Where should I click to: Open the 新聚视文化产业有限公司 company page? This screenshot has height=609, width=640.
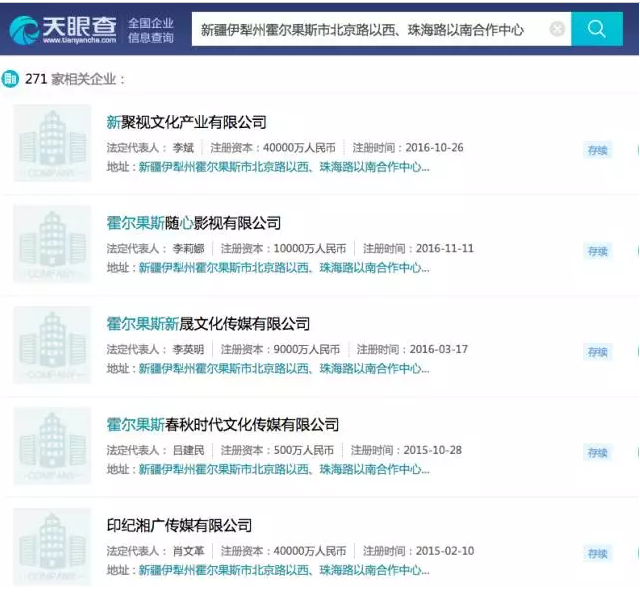click(187, 122)
